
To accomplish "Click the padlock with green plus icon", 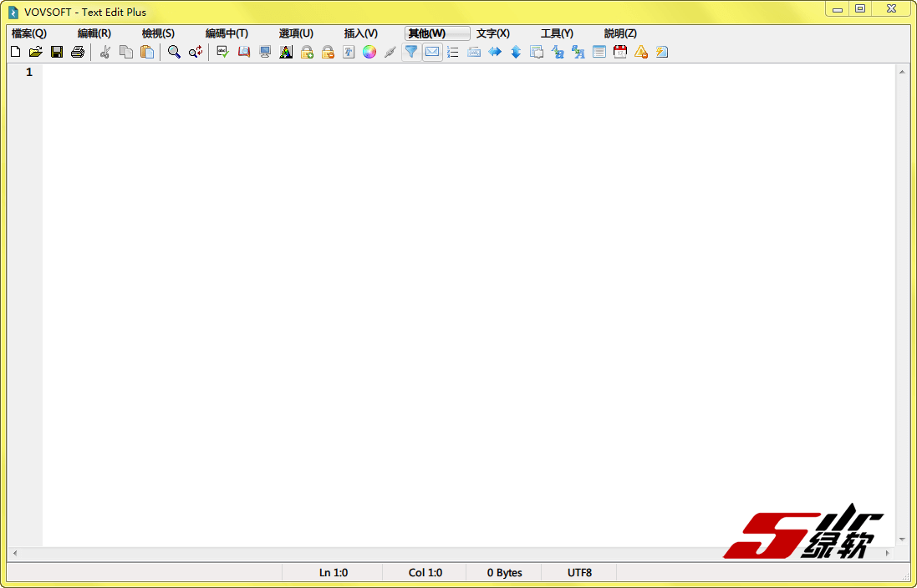I will (x=307, y=52).
